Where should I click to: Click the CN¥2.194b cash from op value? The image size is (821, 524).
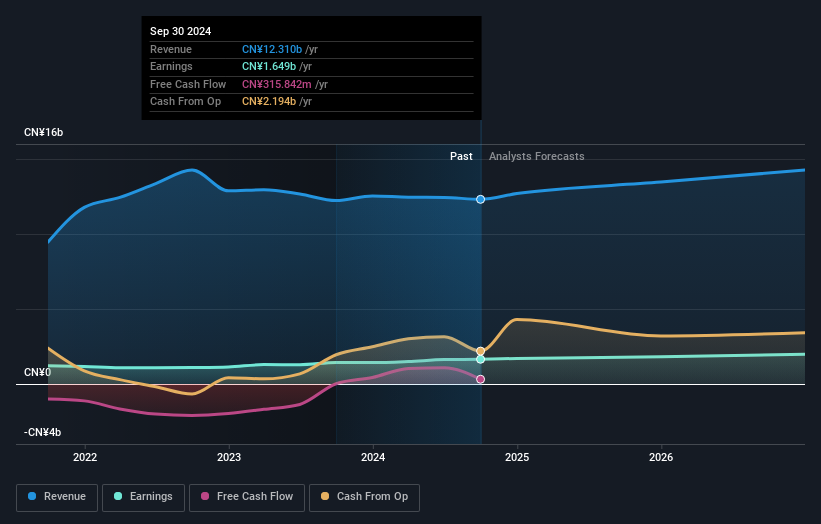tap(269, 102)
